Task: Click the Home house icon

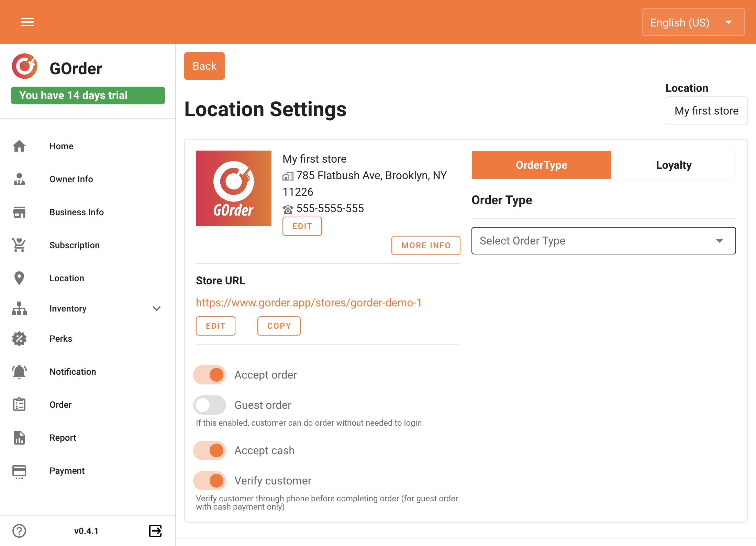Action: pyautogui.click(x=19, y=146)
